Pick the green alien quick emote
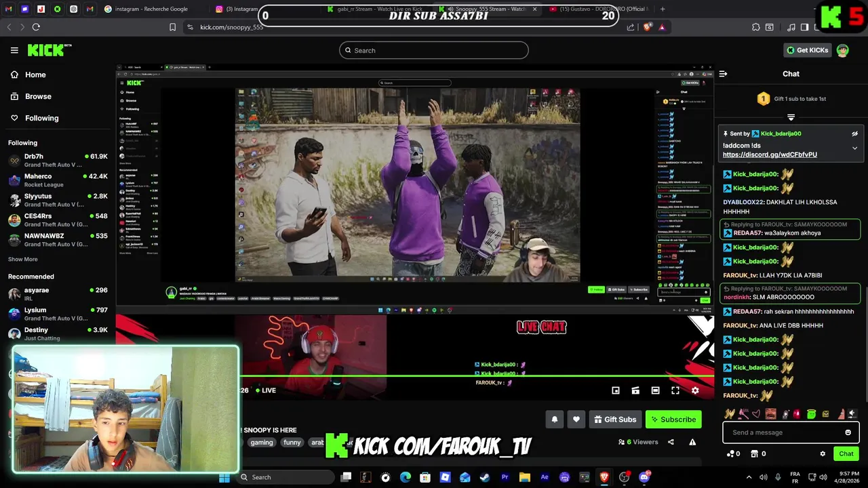The height and width of the screenshot is (488, 868). tap(811, 414)
